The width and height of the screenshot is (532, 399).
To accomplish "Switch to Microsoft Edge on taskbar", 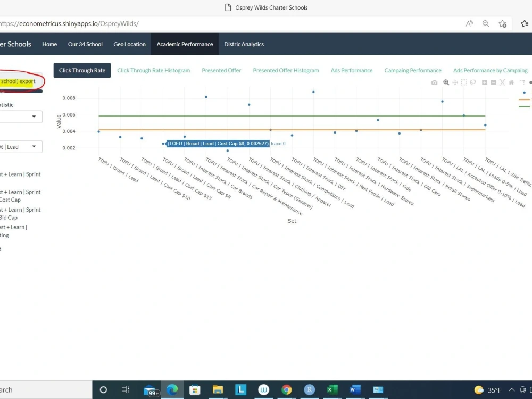I will tap(172, 390).
